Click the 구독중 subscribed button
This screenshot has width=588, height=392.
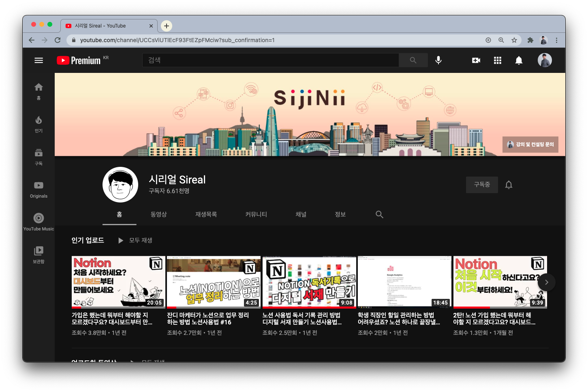click(482, 185)
